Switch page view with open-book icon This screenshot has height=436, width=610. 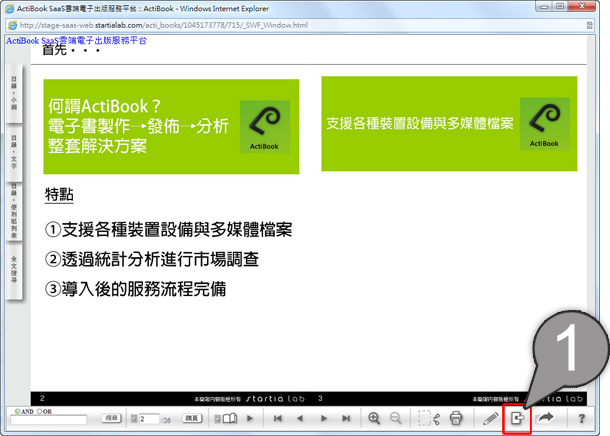(x=230, y=418)
